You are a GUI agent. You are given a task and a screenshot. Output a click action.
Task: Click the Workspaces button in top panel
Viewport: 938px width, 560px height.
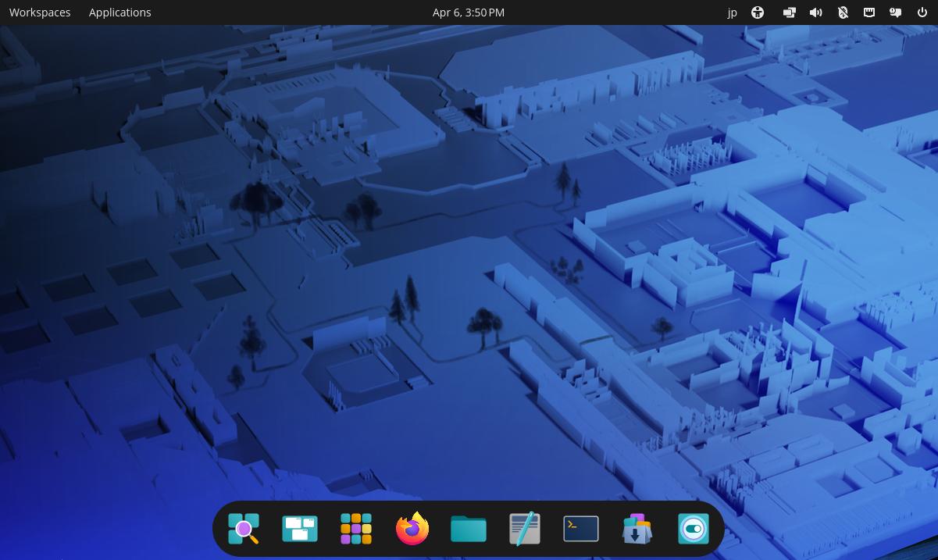[40, 12]
